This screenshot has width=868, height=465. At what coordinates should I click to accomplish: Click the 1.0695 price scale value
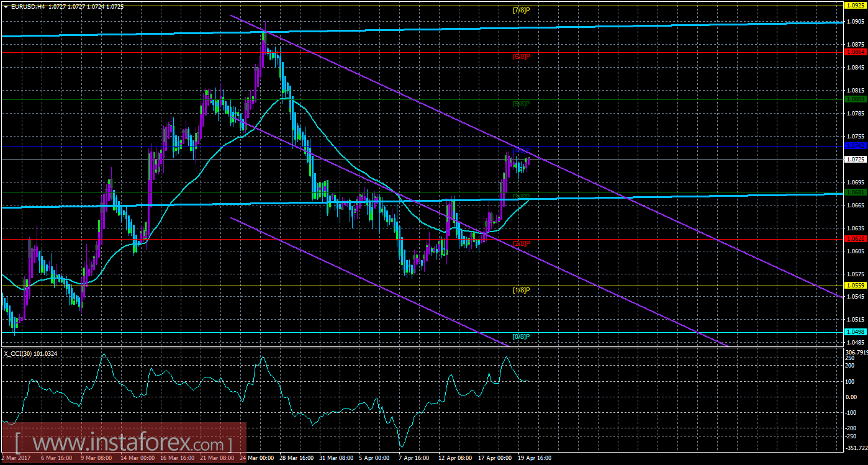point(855,182)
